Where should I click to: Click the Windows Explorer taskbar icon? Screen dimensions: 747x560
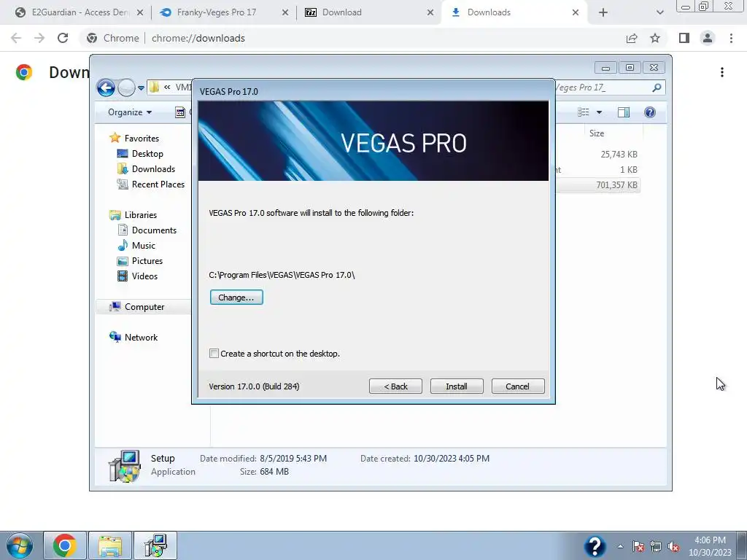coord(110,545)
